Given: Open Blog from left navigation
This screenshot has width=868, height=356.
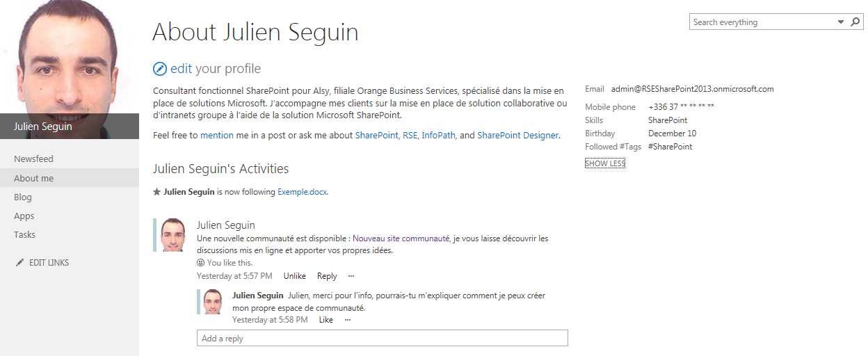Looking at the screenshot, I should [23, 197].
